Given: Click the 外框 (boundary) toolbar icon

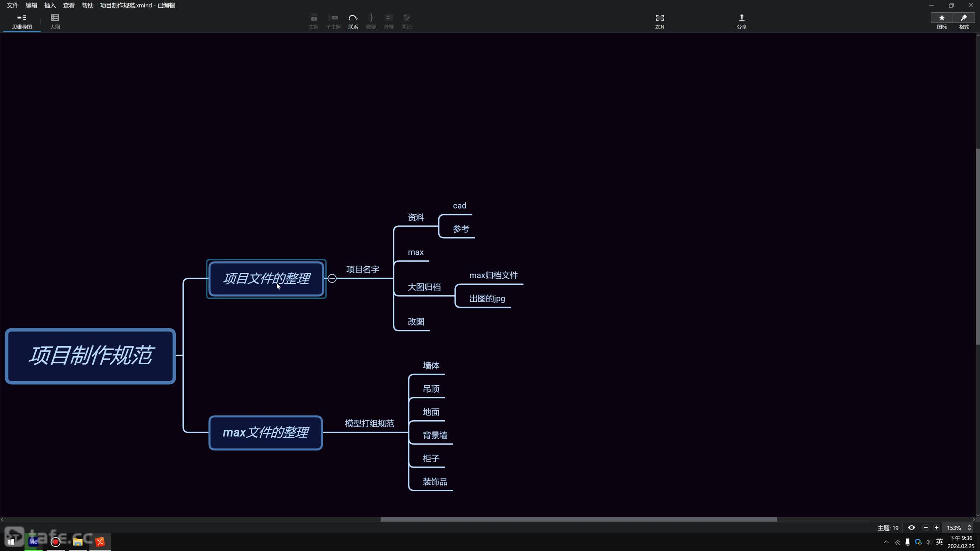Looking at the screenshot, I should click(x=389, y=22).
